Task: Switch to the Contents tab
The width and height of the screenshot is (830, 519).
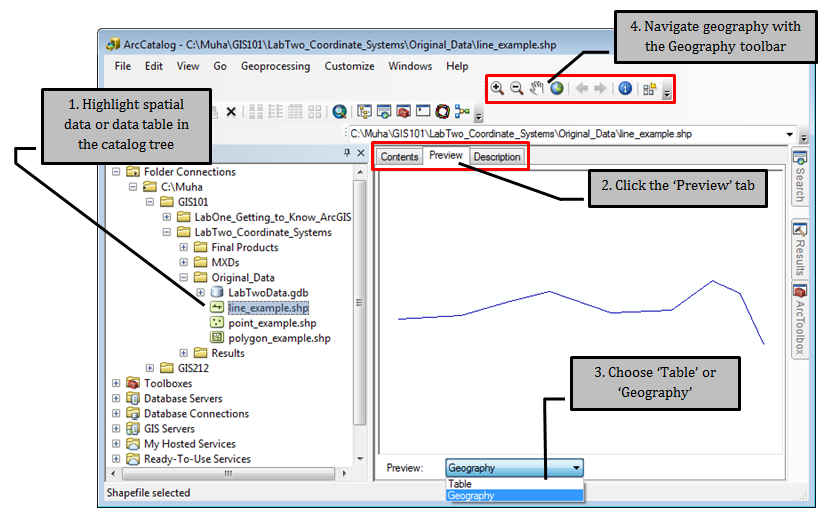Action: tap(399, 157)
